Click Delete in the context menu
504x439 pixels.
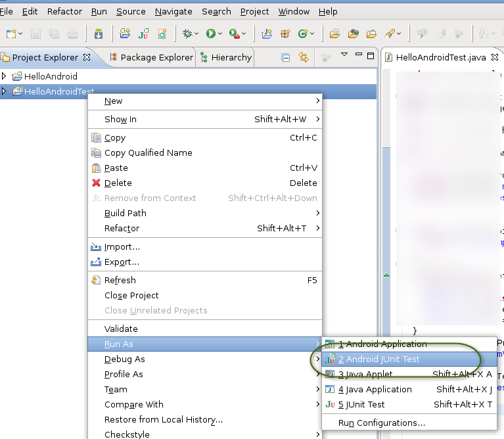(x=118, y=183)
